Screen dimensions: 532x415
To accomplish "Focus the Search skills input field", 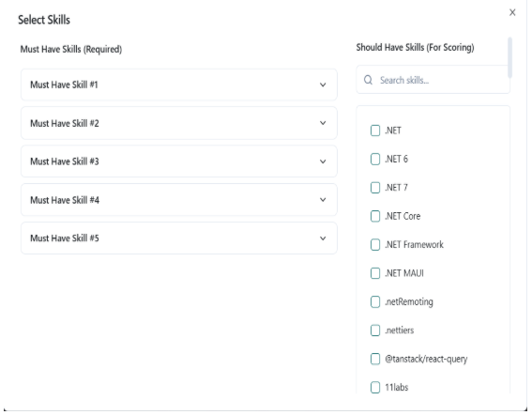I will (x=433, y=80).
